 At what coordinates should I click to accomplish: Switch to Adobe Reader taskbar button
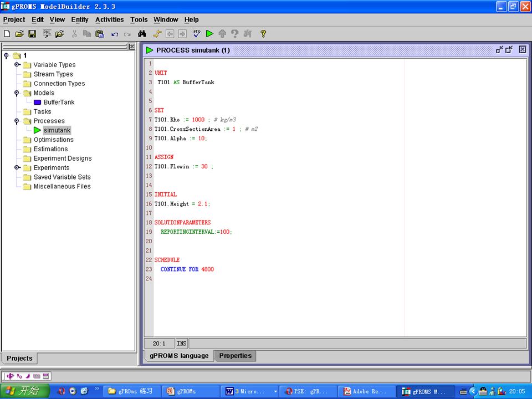pos(366,391)
